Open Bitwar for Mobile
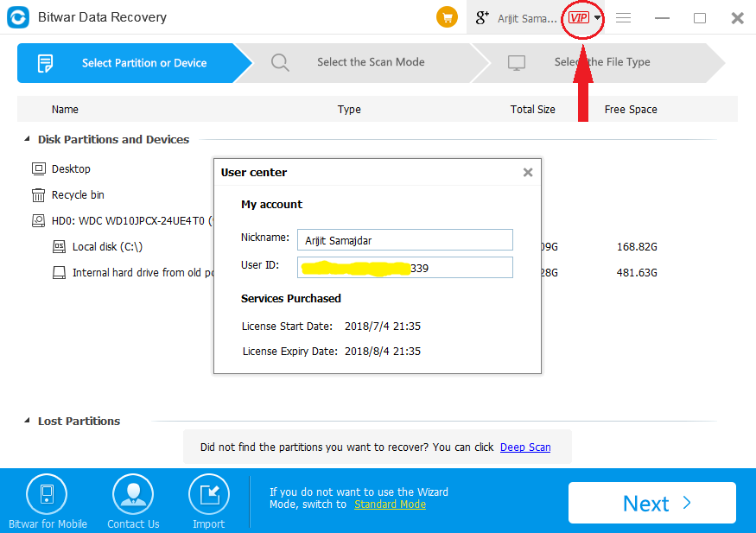 coord(47,495)
